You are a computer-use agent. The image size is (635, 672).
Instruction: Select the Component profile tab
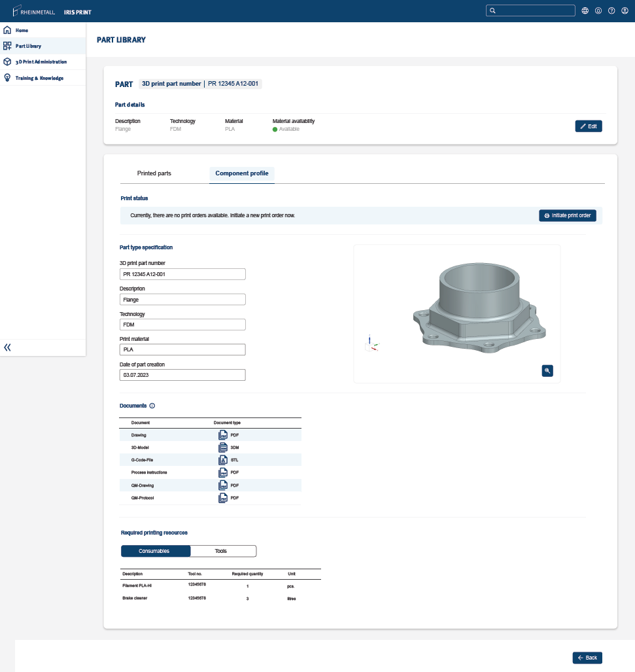242,173
